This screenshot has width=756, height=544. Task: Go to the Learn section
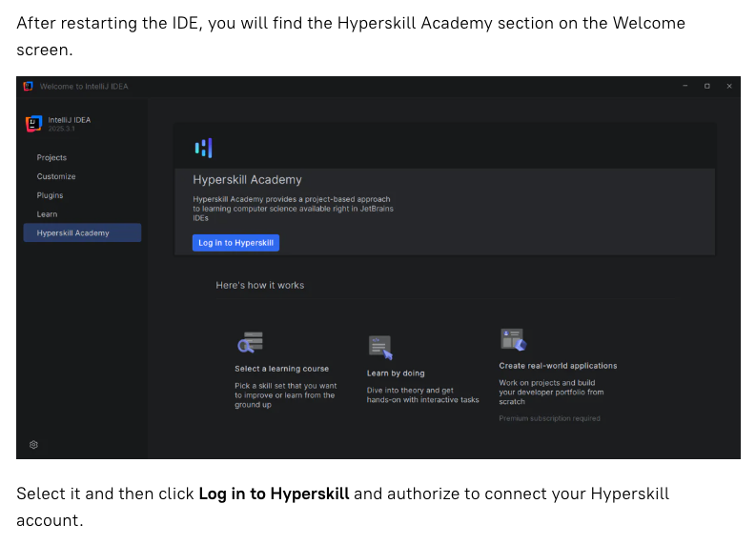click(x=47, y=214)
